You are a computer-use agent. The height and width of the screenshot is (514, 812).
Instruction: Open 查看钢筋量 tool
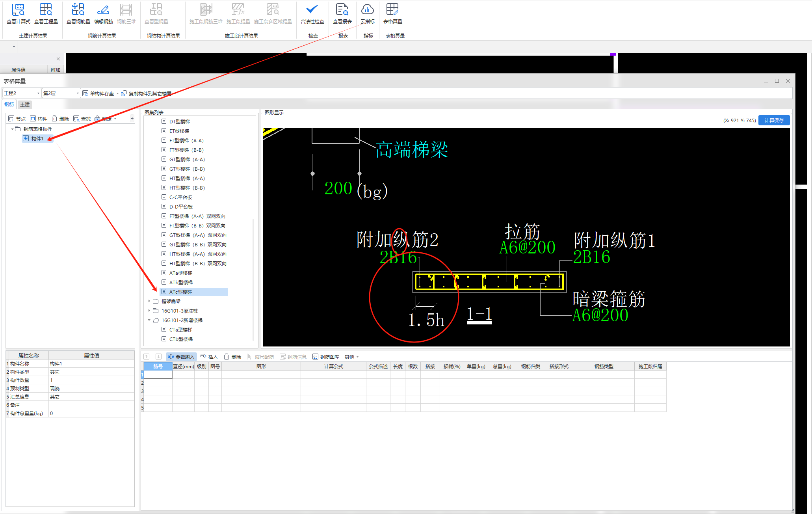(x=78, y=14)
